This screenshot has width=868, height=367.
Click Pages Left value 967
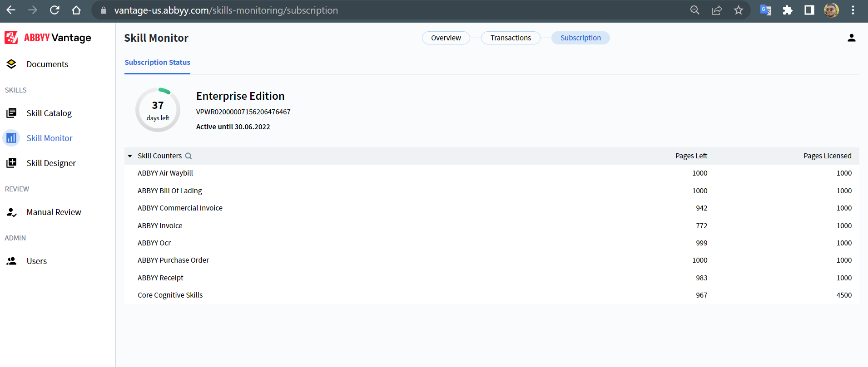[x=702, y=295]
